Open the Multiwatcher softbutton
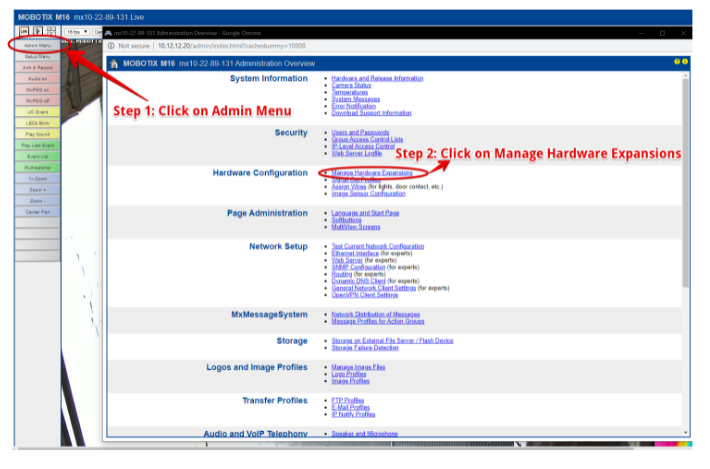The height and width of the screenshot is (469, 710). pyautogui.click(x=38, y=168)
